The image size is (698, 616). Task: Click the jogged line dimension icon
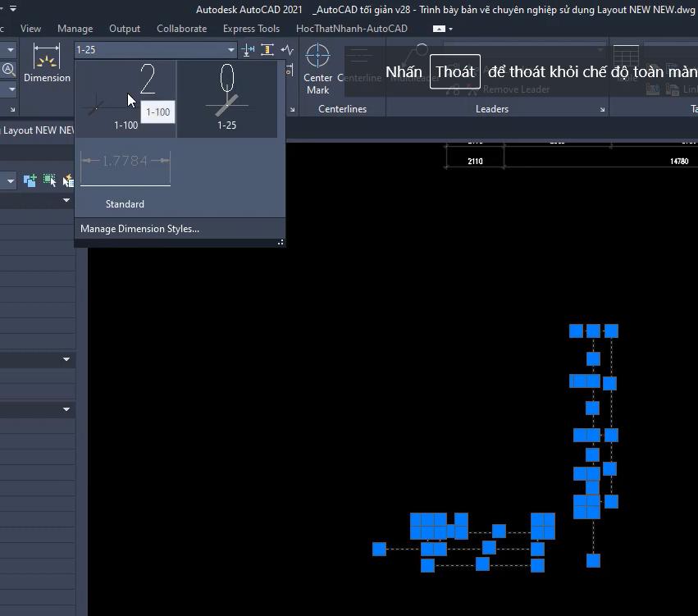coord(287,49)
